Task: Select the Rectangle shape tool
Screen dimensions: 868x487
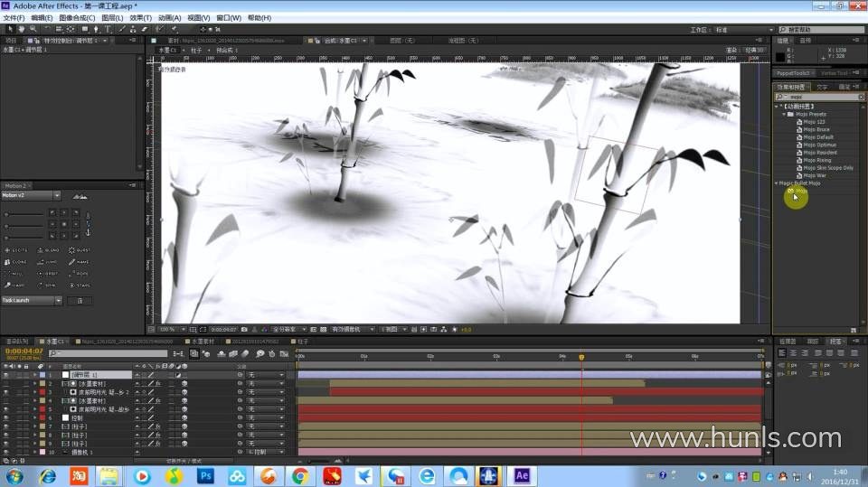Action: pyautogui.click(x=85, y=29)
